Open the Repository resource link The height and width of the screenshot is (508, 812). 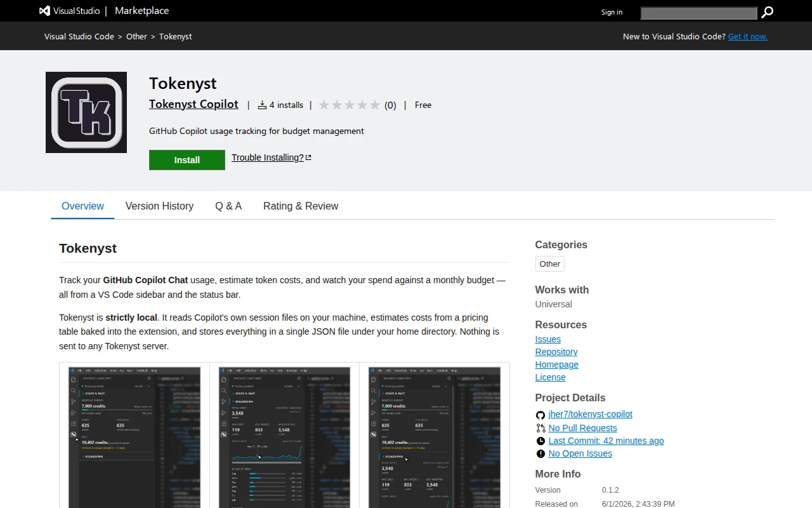point(556,352)
